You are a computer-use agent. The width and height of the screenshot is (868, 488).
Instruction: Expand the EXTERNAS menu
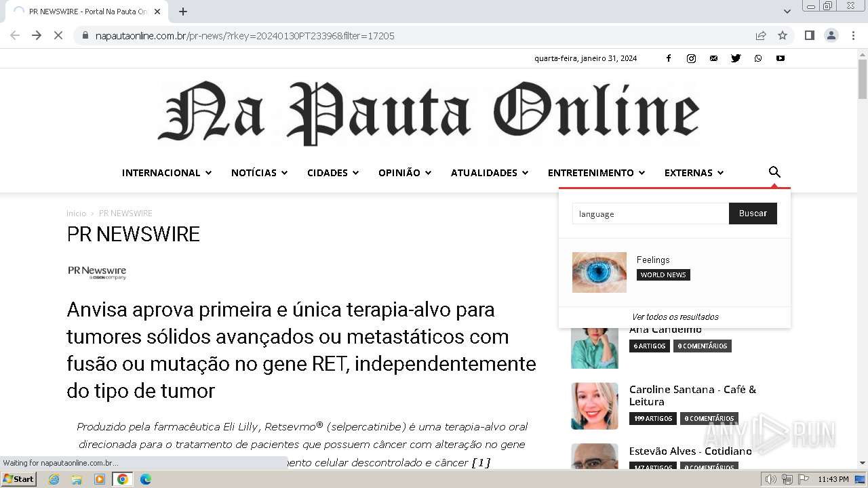[694, 173]
